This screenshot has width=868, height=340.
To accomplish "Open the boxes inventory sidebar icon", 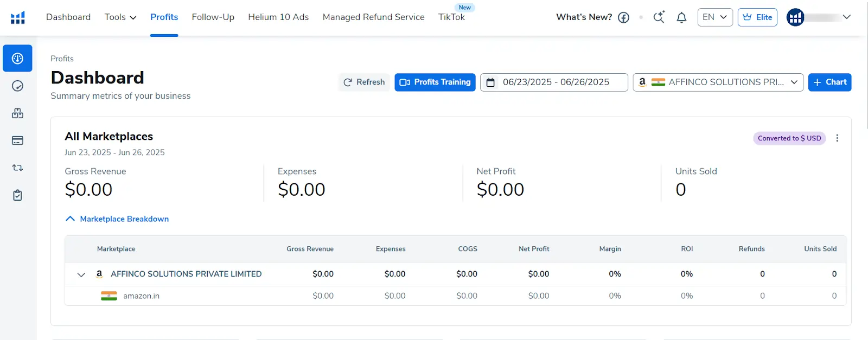I will click(x=17, y=113).
